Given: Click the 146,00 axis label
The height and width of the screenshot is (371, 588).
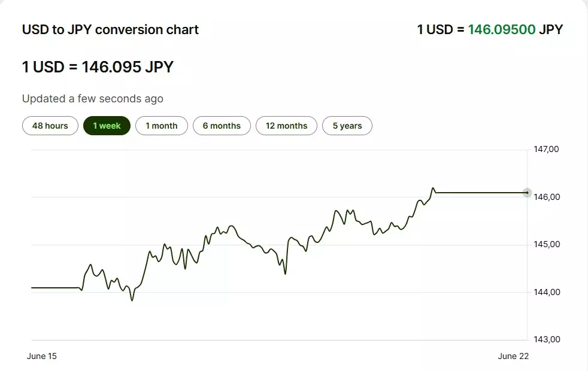Looking at the screenshot, I should pos(546,197).
